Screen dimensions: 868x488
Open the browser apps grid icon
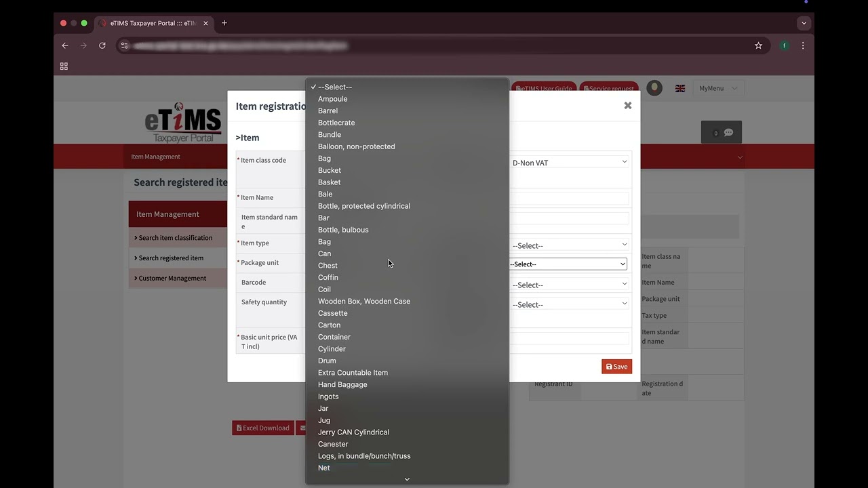point(64,66)
